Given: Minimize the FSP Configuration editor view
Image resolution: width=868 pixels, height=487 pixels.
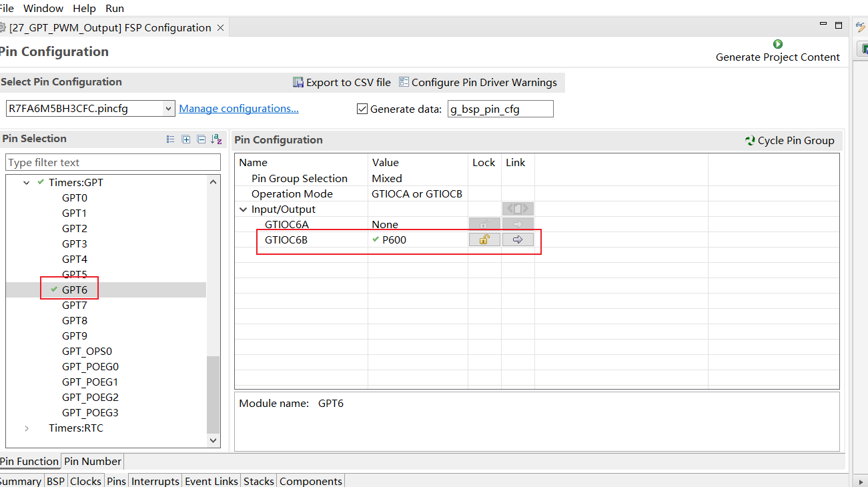Looking at the screenshot, I should pyautogui.click(x=823, y=25).
